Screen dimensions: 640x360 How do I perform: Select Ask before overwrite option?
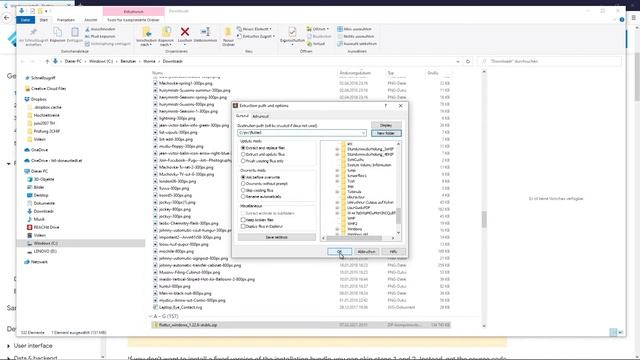(260, 177)
